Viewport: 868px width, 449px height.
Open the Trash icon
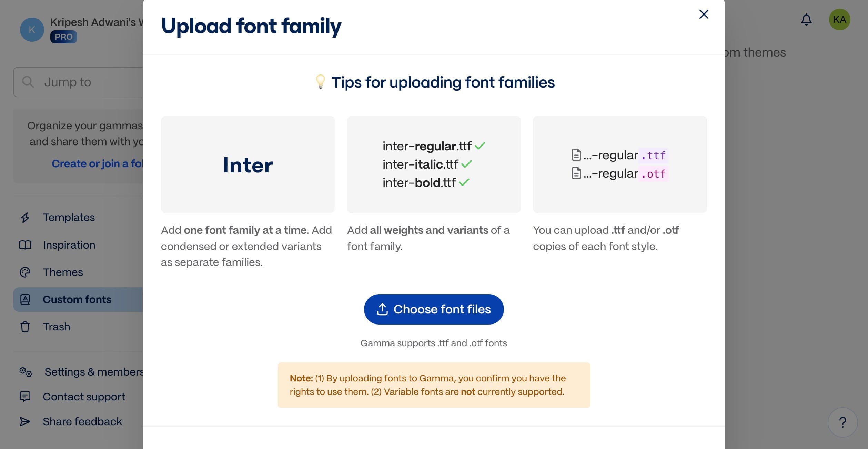pyautogui.click(x=24, y=327)
